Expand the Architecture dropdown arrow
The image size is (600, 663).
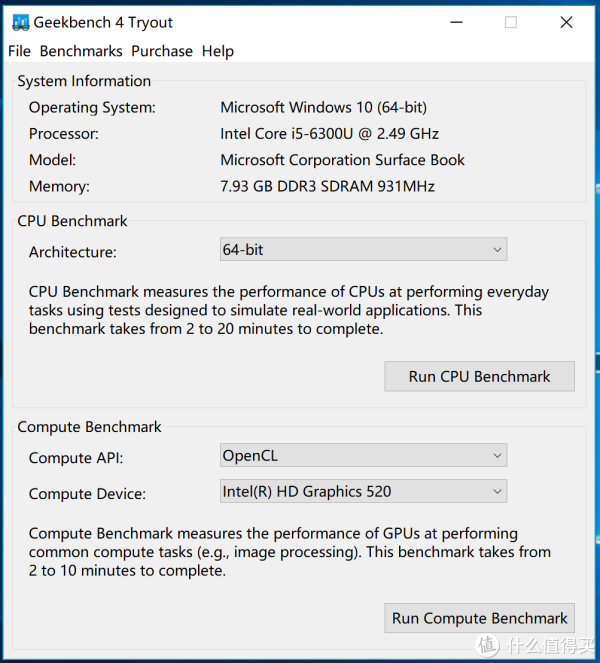(x=497, y=249)
